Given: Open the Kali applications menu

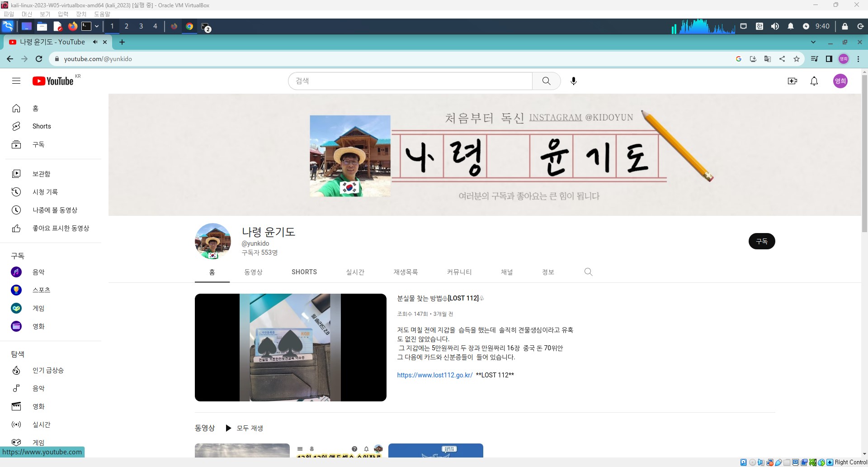Looking at the screenshot, I should 8,26.
